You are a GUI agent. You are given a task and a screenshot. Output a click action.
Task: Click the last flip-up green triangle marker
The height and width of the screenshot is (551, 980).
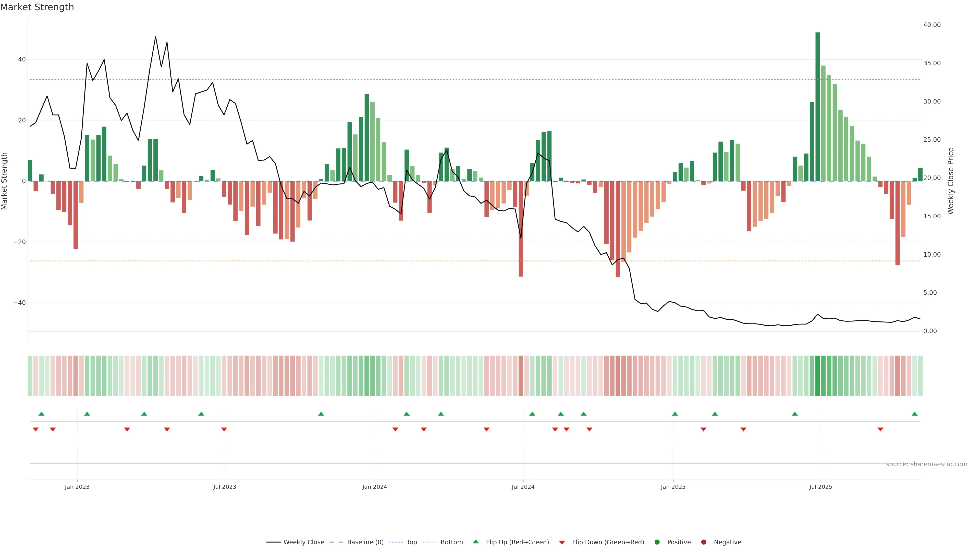pyautogui.click(x=915, y=414)
